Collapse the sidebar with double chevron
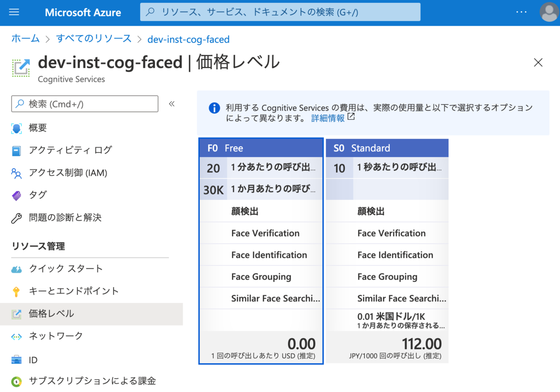Image resolution: width=560 pixels, height=392 pixels. [x=171, y=104]
